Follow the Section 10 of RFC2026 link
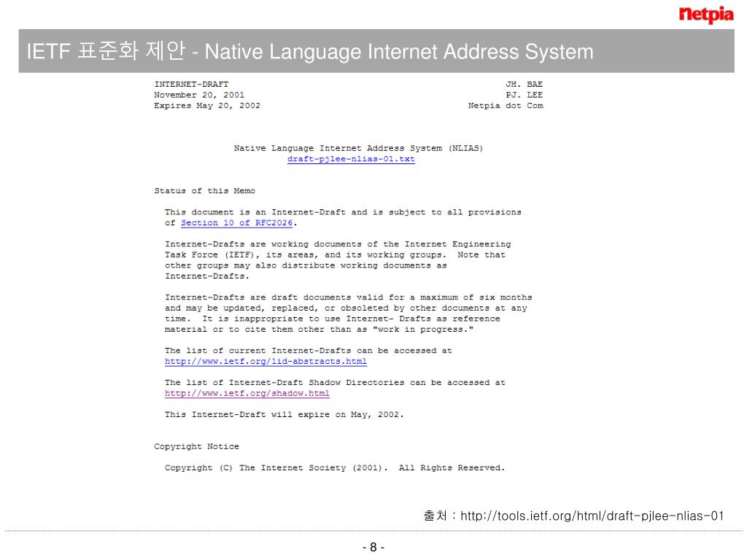 237,223
